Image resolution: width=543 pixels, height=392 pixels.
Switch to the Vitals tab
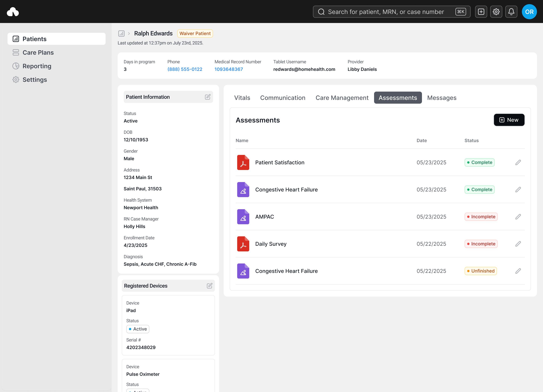tap(242, 98)
